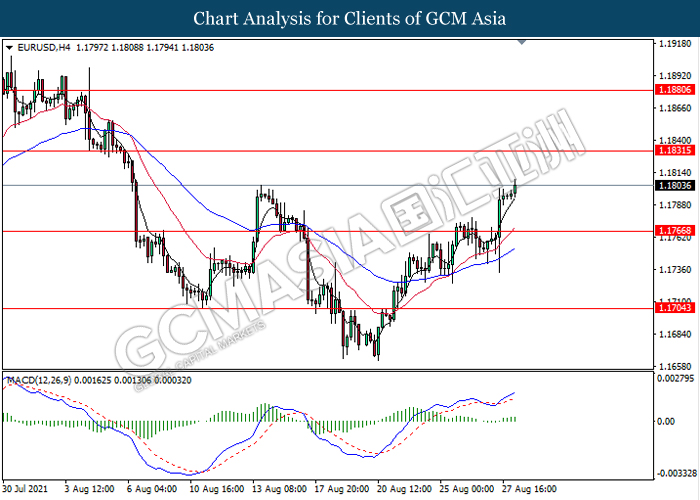Click the 1.18315 red price label
The width and height of the screenshot is (700, 500).
(675, 150)
